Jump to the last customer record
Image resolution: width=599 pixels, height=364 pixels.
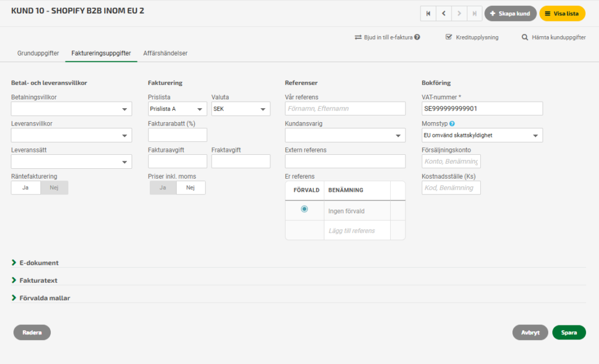(475, 13)
